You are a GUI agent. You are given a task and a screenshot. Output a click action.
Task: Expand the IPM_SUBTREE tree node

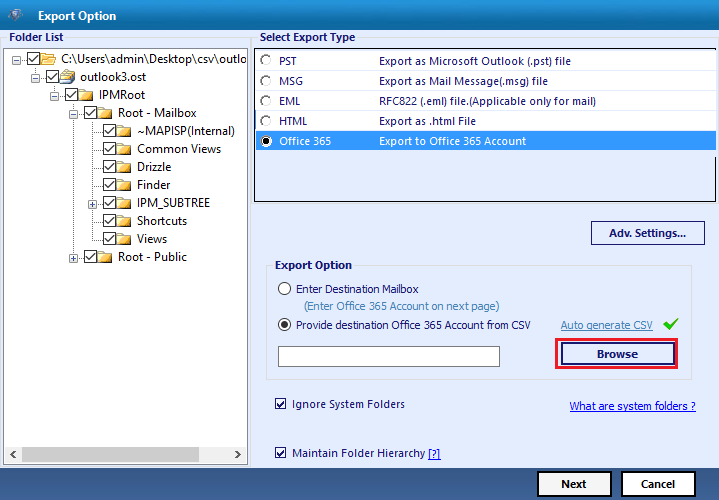[x=93, y=205]
